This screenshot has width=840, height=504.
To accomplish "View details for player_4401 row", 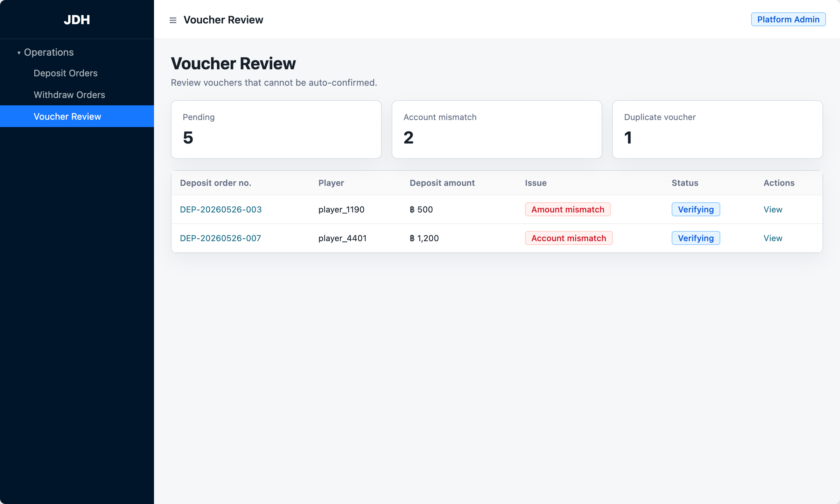I will pos(773,238).
